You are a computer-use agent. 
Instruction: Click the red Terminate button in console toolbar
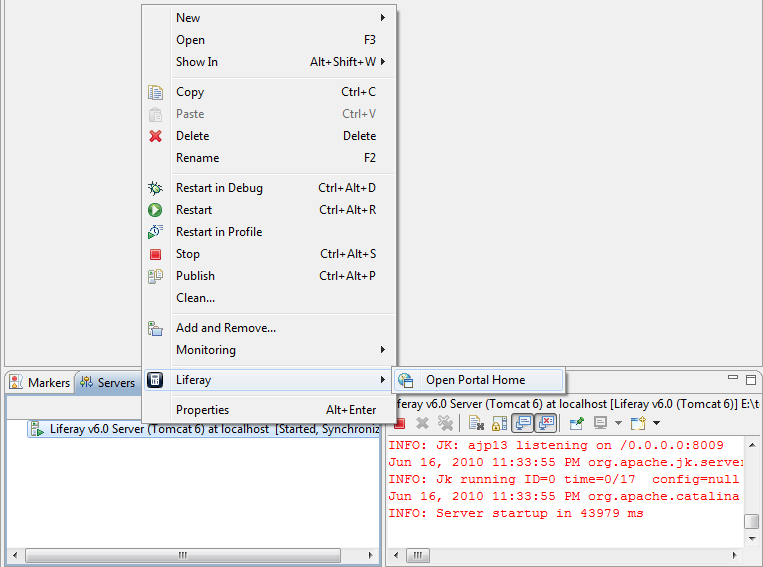(400, 423)
